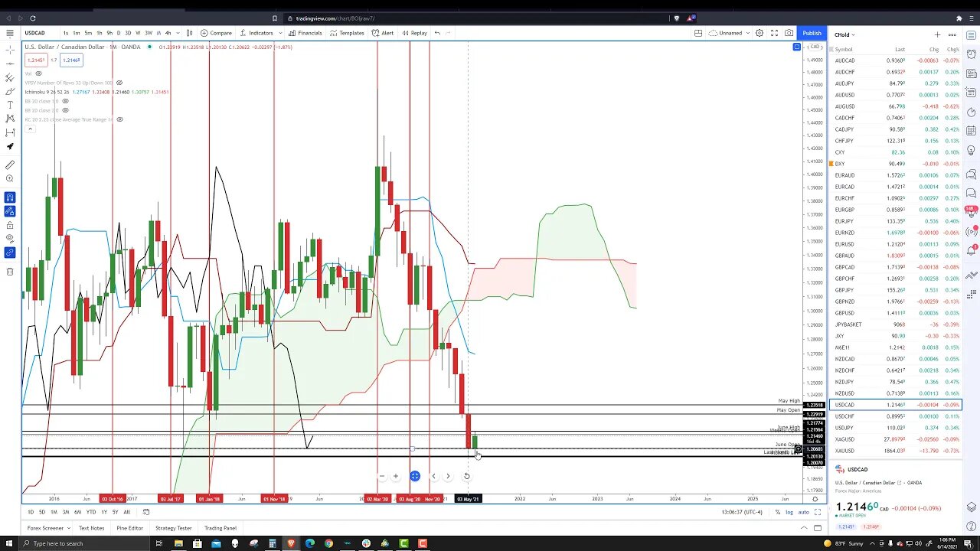
Task: Toggle magnet mode in left toolbar
Action: pos(10,197)
